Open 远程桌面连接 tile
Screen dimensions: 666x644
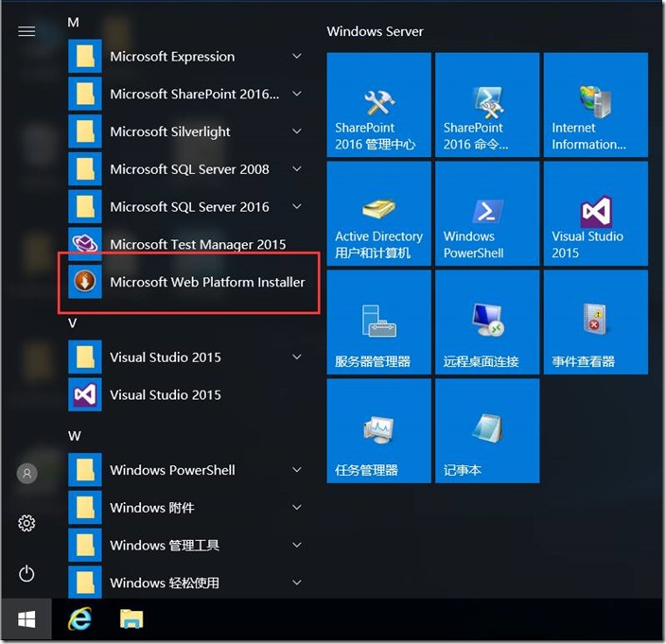pyautogui.click(x=487, y=322)
